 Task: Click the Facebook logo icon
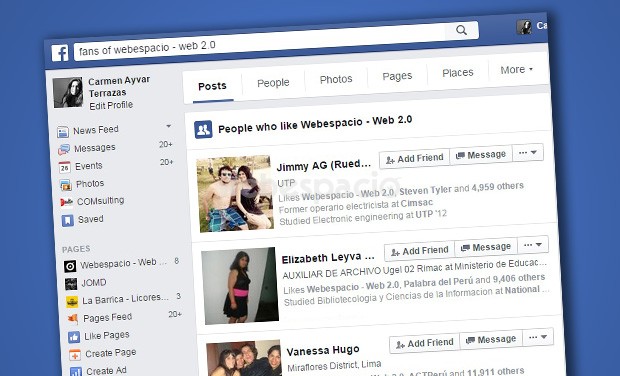[60, 53]
